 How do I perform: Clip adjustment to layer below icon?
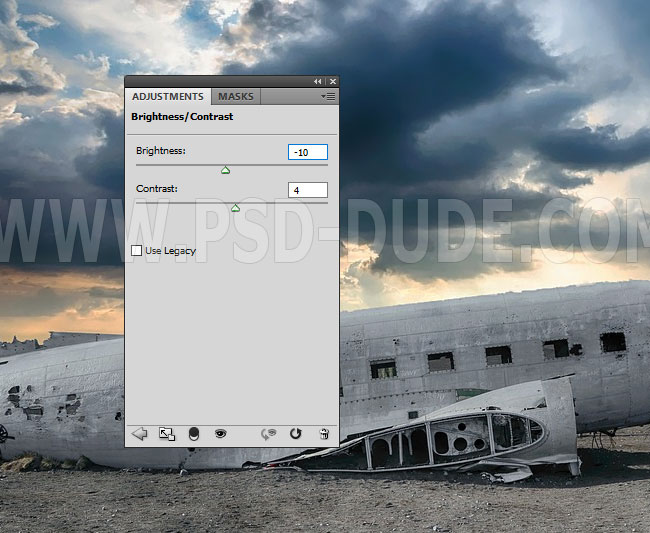coord(194,434)
